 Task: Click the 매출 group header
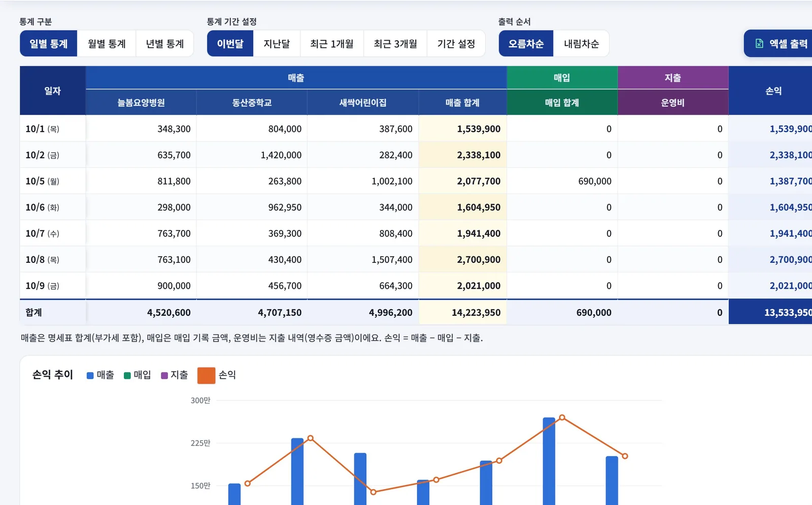(x=296, y=78)
